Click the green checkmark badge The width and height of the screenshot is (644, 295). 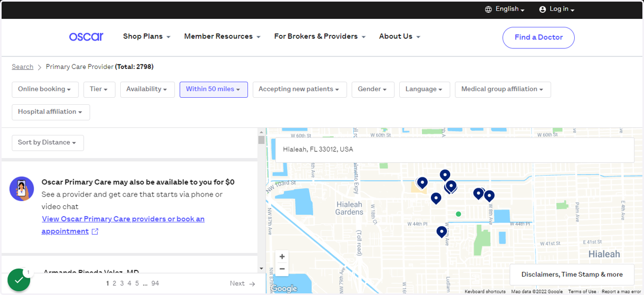[x=19, y=280]
